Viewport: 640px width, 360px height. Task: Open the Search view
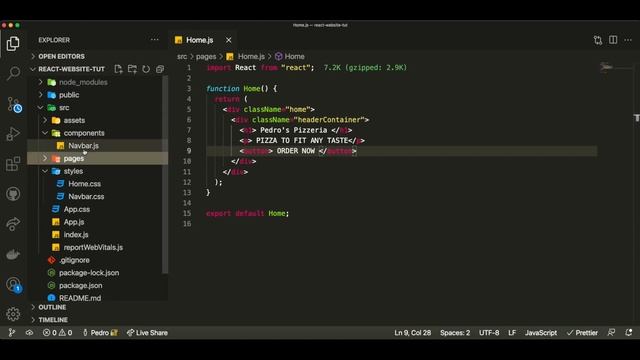(13, 73)
